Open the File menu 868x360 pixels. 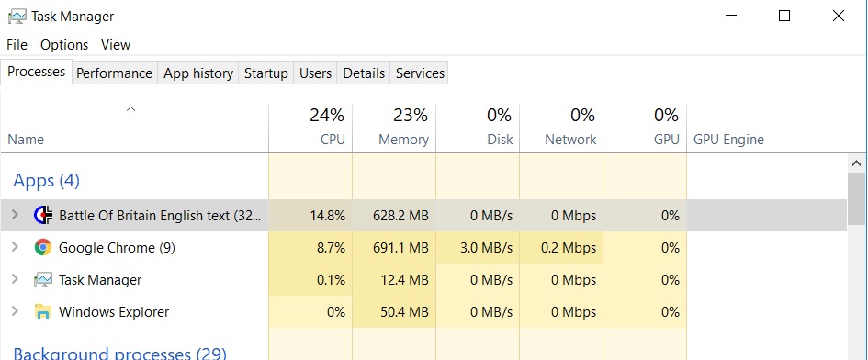(17, 45)
